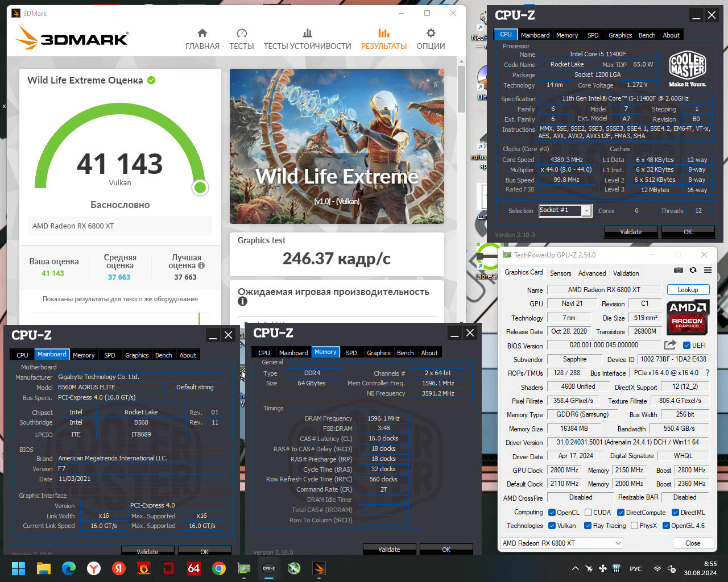The image size is (728, 582).
Task: Toggle the UEFI checkbox in GPU-Z
Action: (686, 346)
